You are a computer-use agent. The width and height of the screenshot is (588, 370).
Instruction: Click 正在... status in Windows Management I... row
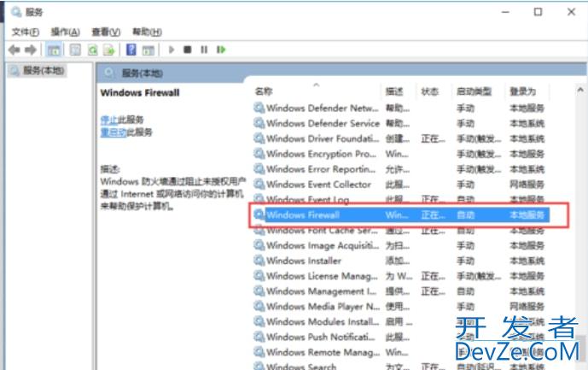click(x=433, y=291)
